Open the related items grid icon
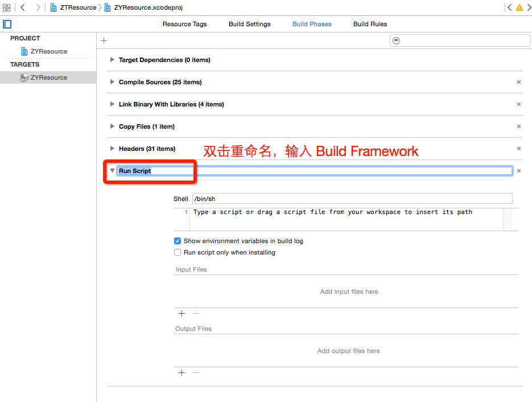The width and height of the screenshot is (532, 402). [6, 7]
